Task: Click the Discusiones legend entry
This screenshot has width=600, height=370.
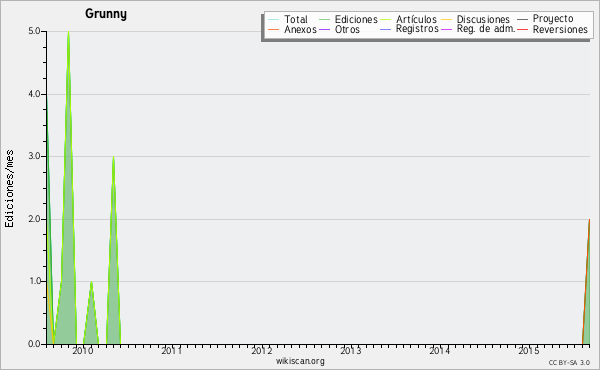Action: click(x=476, y=19)
